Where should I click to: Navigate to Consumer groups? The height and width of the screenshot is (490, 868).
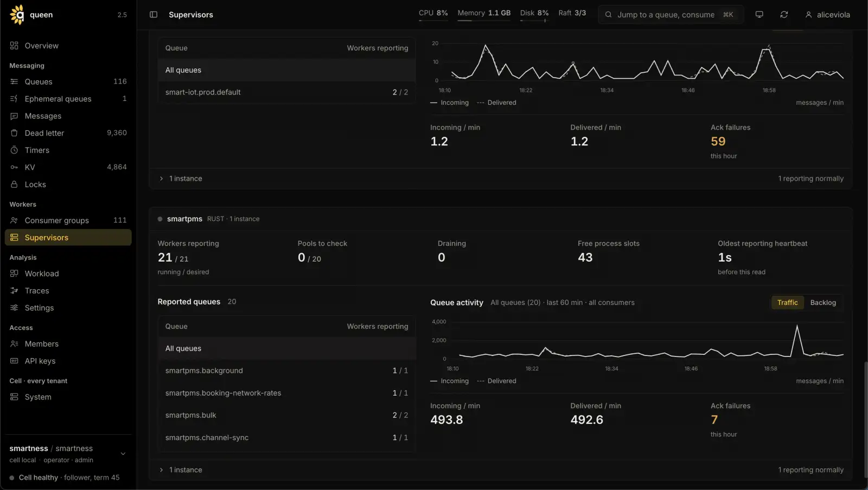pos(68,220)
